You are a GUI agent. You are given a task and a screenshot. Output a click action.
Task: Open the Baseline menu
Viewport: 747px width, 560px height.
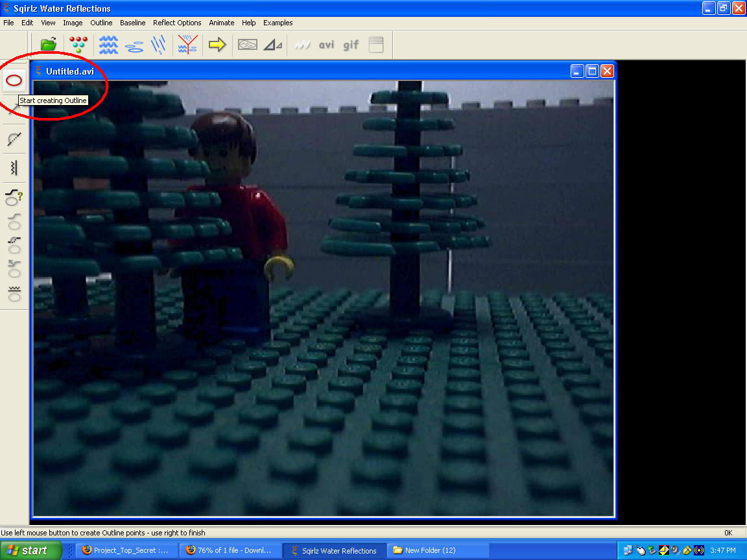click(132, 23)
